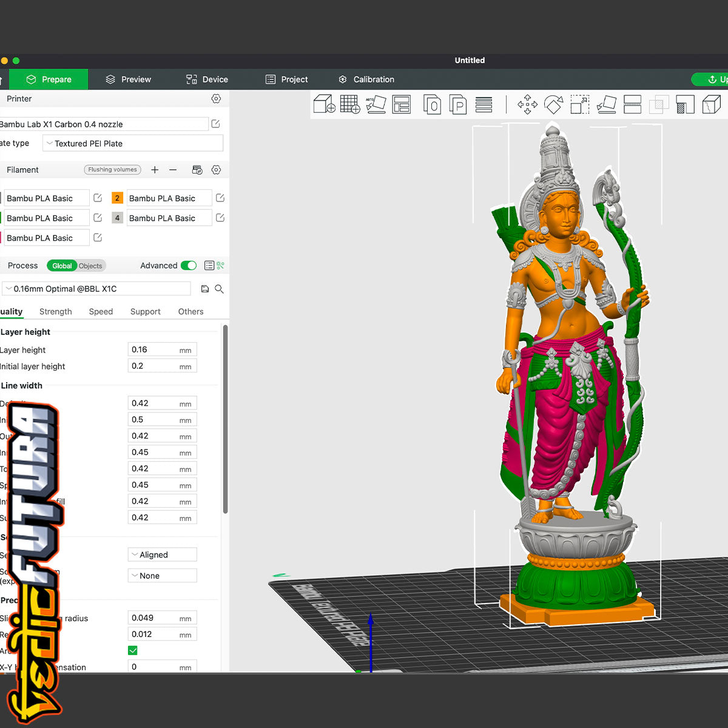
Task: Open the Textured PEI Plate dropdown
Action: click(x=133, y=144)
